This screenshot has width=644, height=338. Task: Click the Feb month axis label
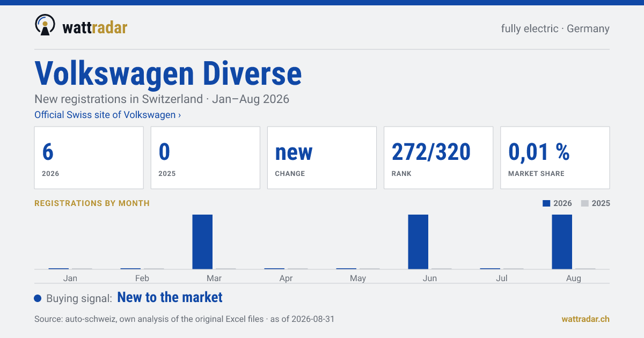pyautogui.click(x=142, y=278)
